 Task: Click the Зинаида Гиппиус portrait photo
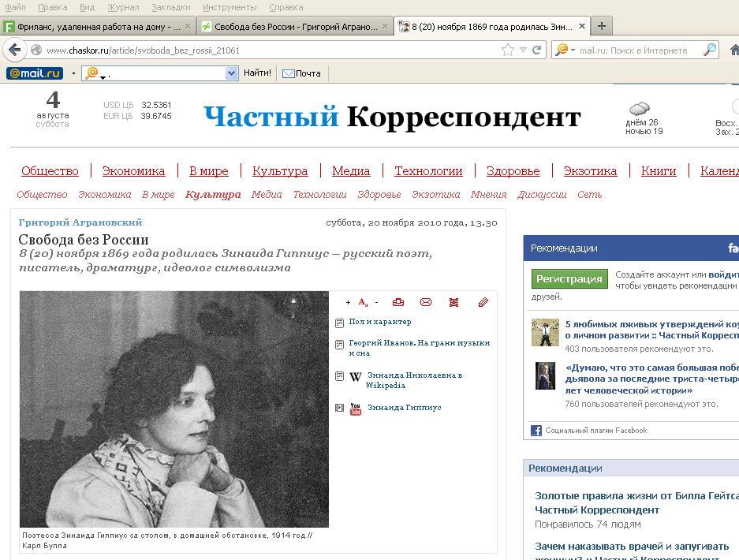point(174,409)
